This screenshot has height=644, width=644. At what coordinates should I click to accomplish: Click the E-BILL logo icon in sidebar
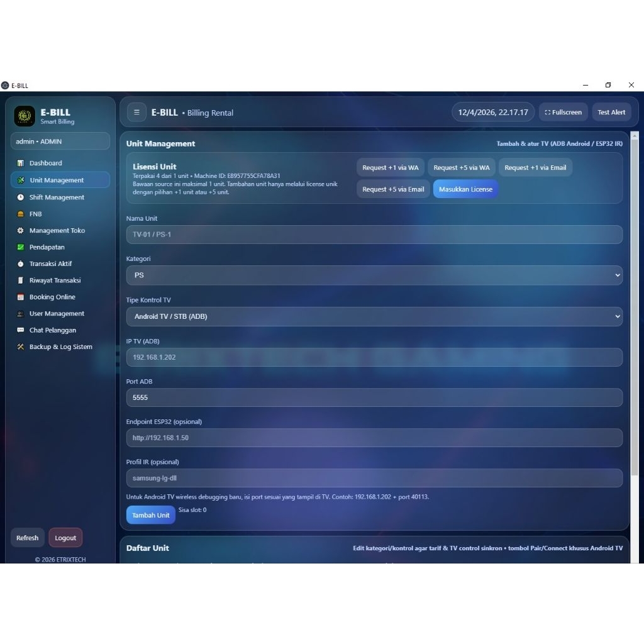25,116
